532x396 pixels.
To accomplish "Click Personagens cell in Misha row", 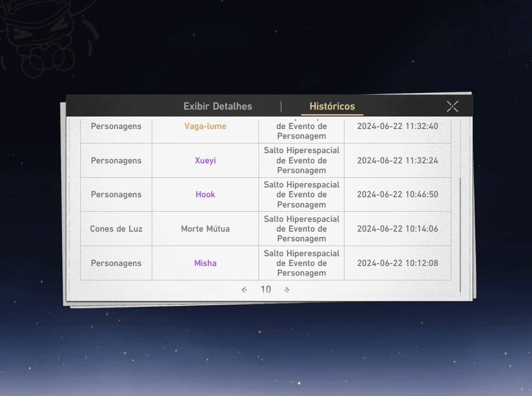I will point(116,263).
